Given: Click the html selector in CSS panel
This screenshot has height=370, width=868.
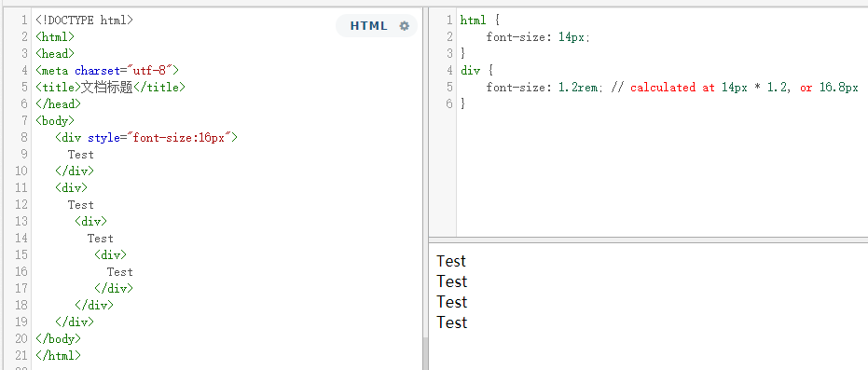Looking at the screenshot, I should (474, 21).
